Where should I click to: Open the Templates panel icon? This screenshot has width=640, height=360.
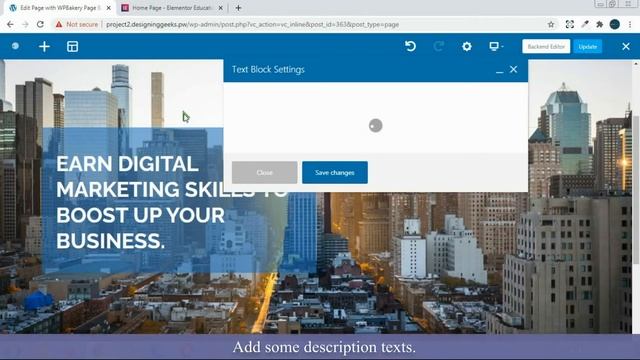(x=72, y=47)
